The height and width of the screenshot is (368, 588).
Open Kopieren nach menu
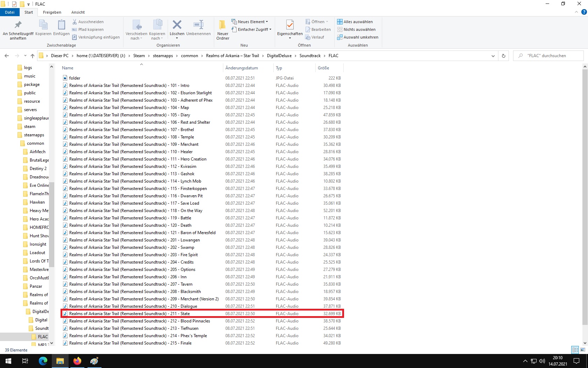[157, 30]
